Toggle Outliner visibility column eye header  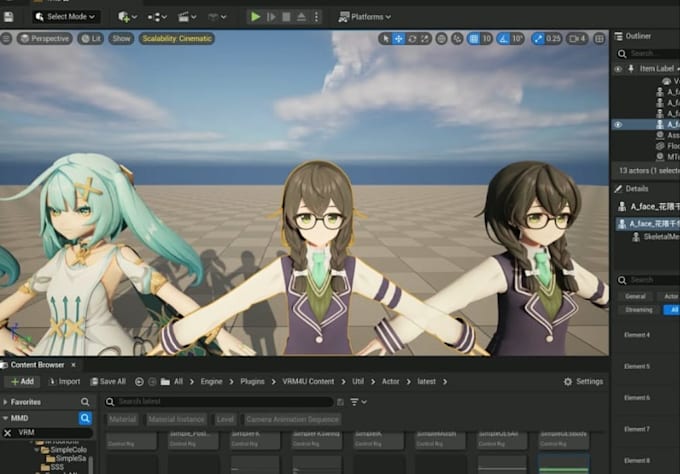[x=618, y=69]
